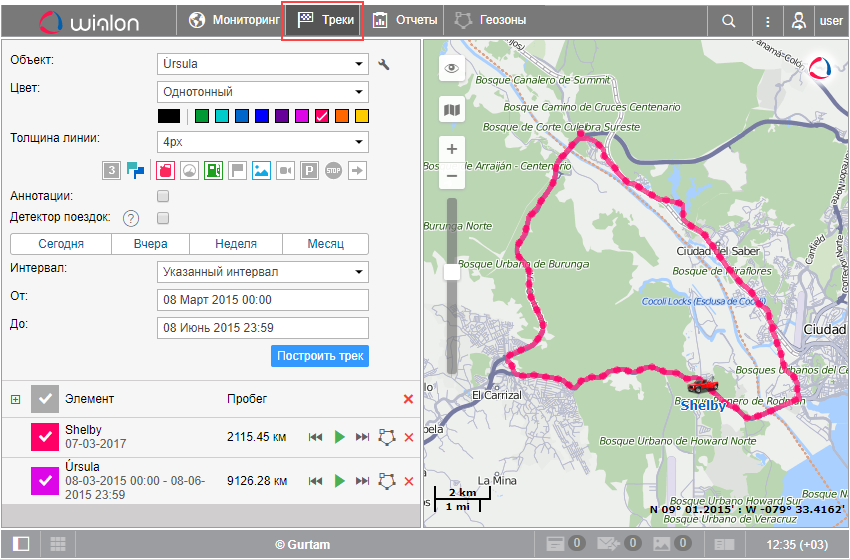The image size is (850, 559).
Task: Toggle fuel filling pump marker icon
Action: pos(214,171)
